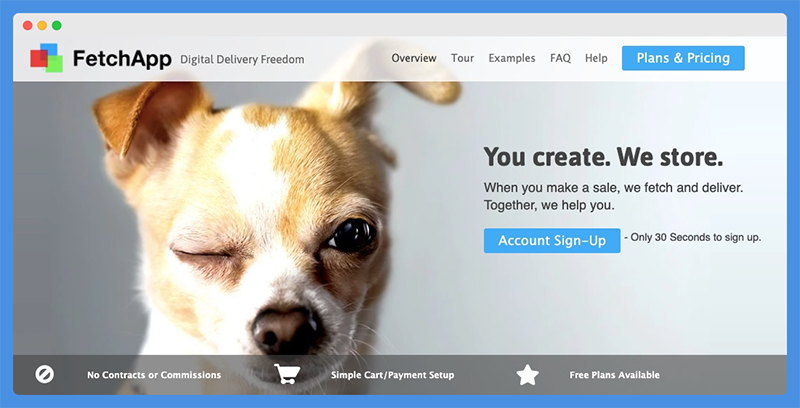Visit the FAQ link
Viewport: 800px width, 408px height.
tap(560, 59)
